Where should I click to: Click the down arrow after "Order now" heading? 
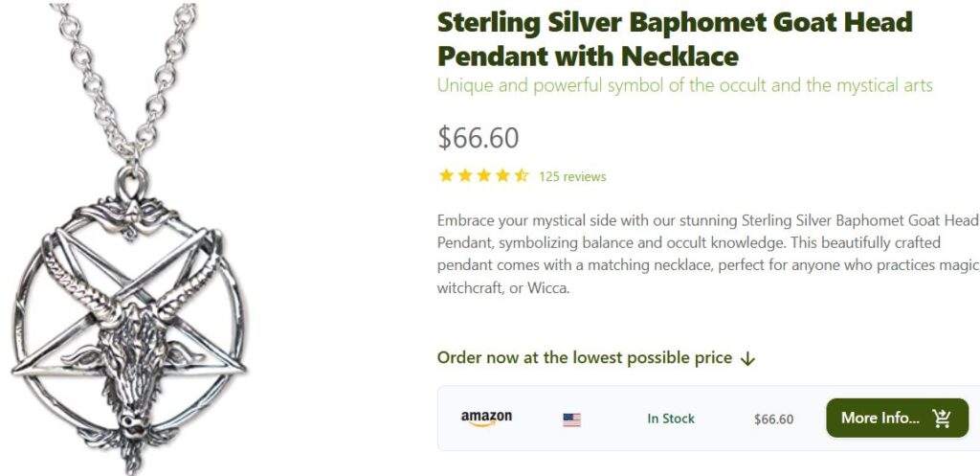pyautogui.click(x=748, y=359)
